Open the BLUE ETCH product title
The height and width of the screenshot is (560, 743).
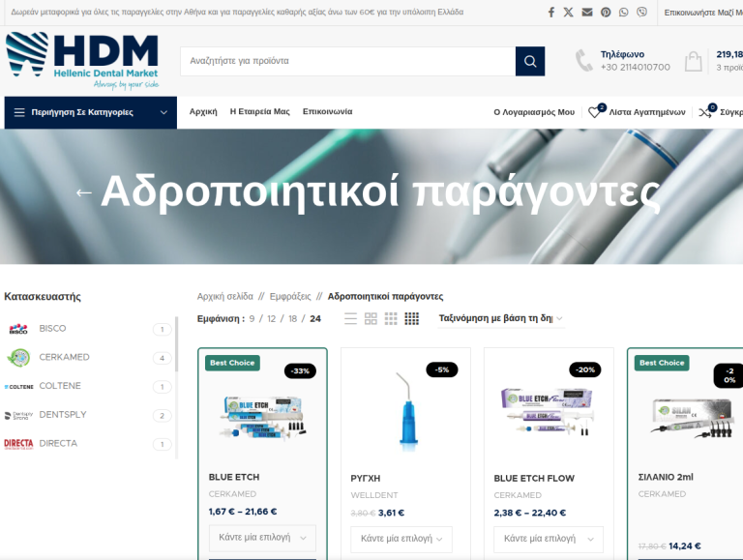[x=234, y=477]
